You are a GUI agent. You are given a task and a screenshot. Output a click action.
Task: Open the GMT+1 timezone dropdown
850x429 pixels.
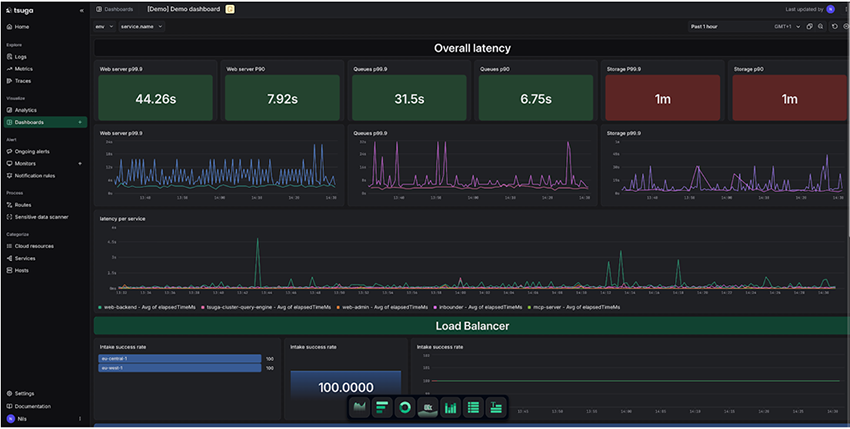pyautogui.click(x=786, y=26)
